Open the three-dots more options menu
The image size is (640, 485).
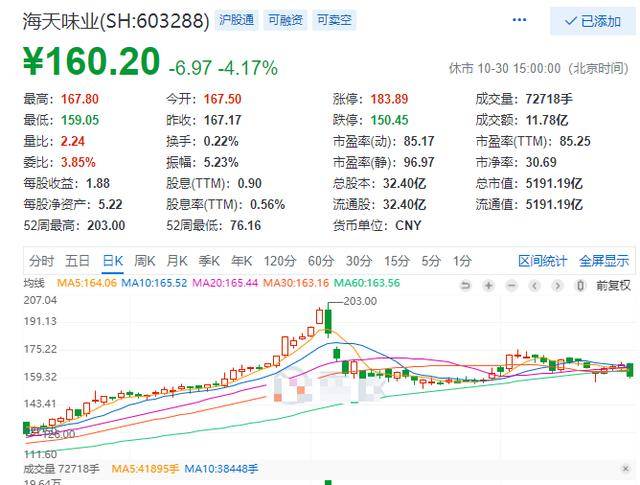(519, 20)
